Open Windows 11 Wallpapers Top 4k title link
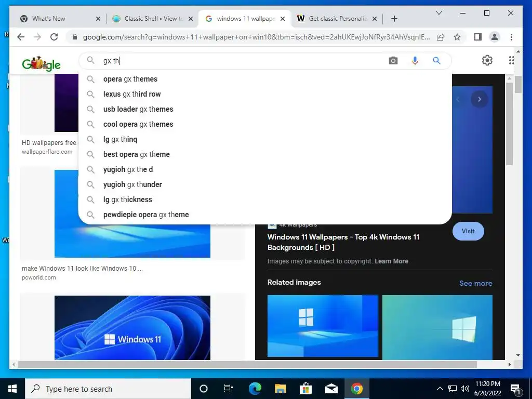This screenshot has width=532, height=399. (343, 242)
